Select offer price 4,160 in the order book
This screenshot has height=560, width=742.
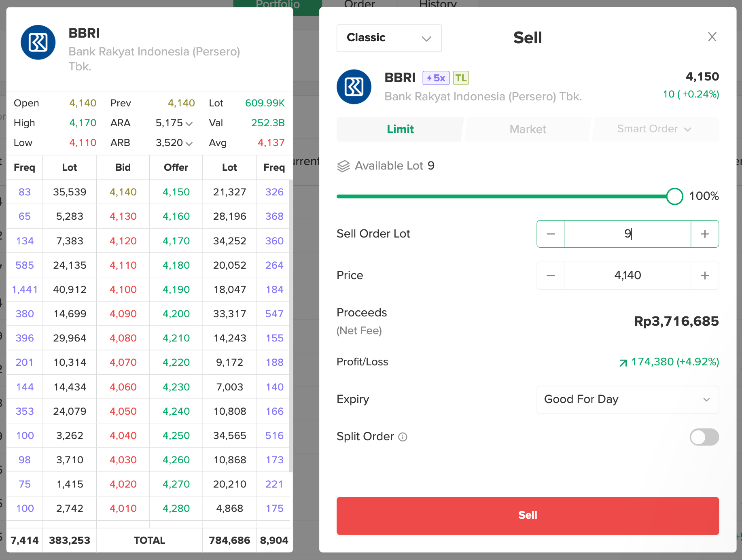[x=176, y=216]
